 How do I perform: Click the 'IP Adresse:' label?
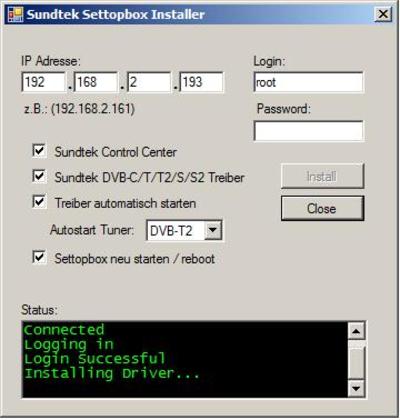click(x=51, y=61)
